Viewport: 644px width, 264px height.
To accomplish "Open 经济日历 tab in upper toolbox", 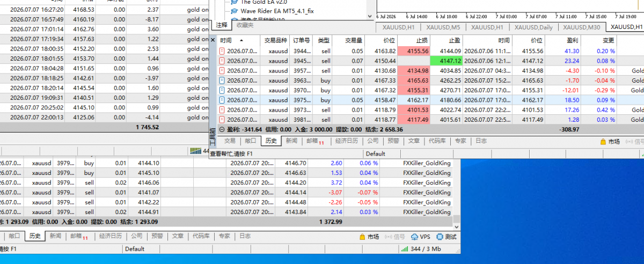I will point(347,141).
